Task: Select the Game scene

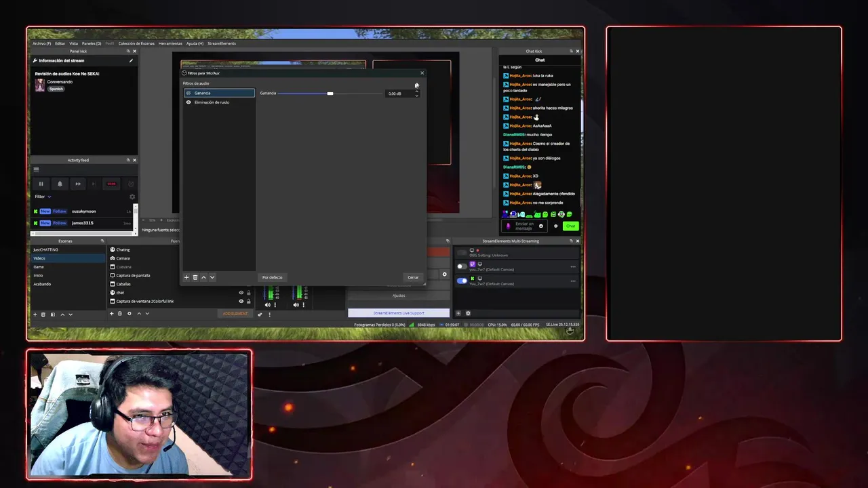Action: tap(68, 267)
